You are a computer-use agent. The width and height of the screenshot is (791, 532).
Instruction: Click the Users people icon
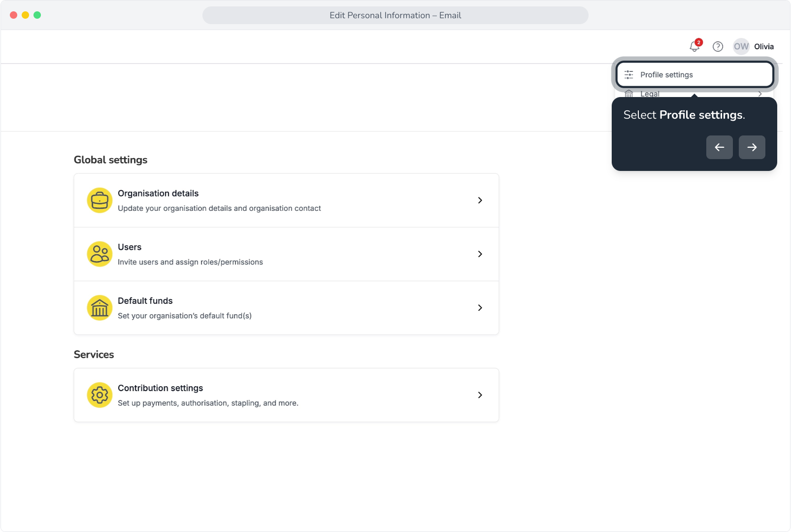point(99,254)
